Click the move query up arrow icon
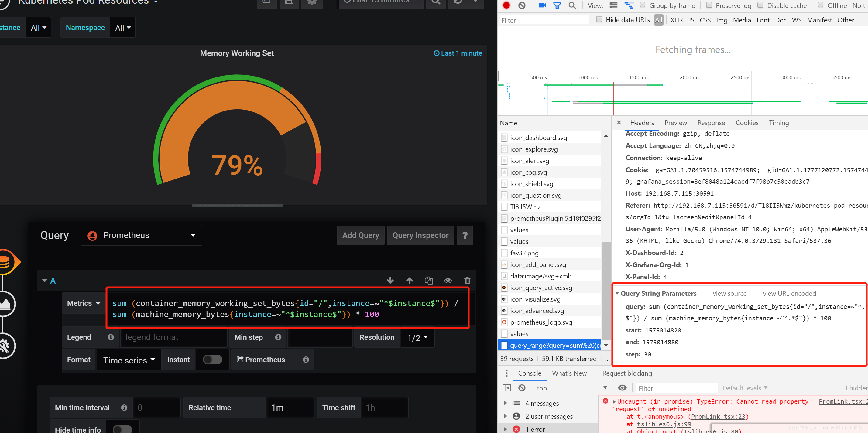Image resolution: width=868 pixels, height=433 pixels. (x=409, y=280)
